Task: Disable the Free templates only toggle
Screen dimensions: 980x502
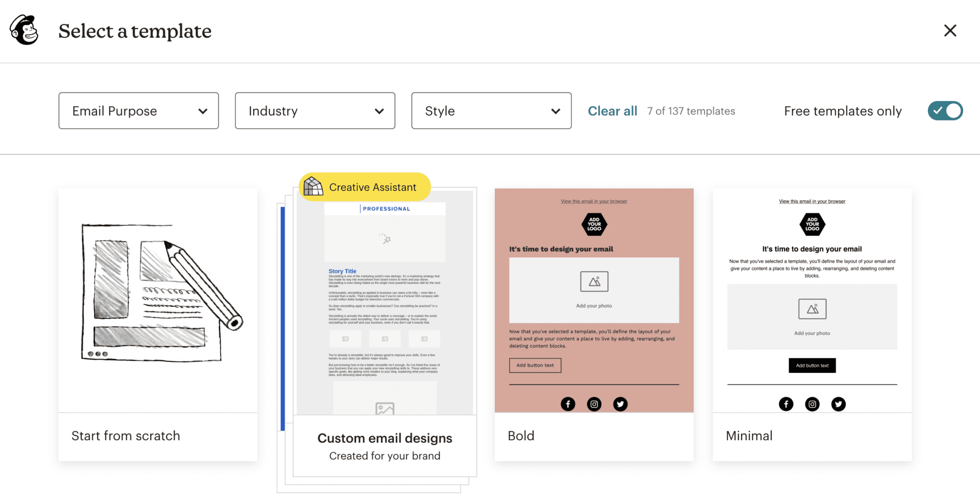Action: click(945, 111)
